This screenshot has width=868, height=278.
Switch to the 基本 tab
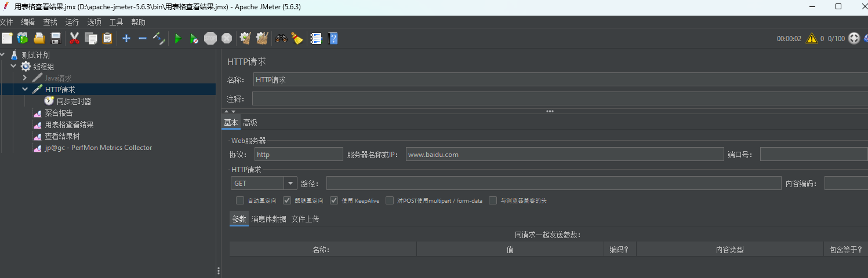tap(231, 122)
